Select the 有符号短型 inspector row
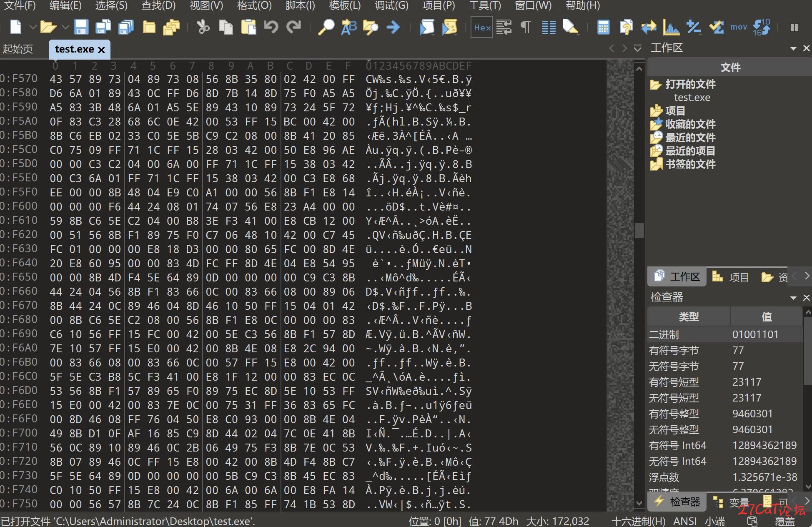 tap(725, 382)
